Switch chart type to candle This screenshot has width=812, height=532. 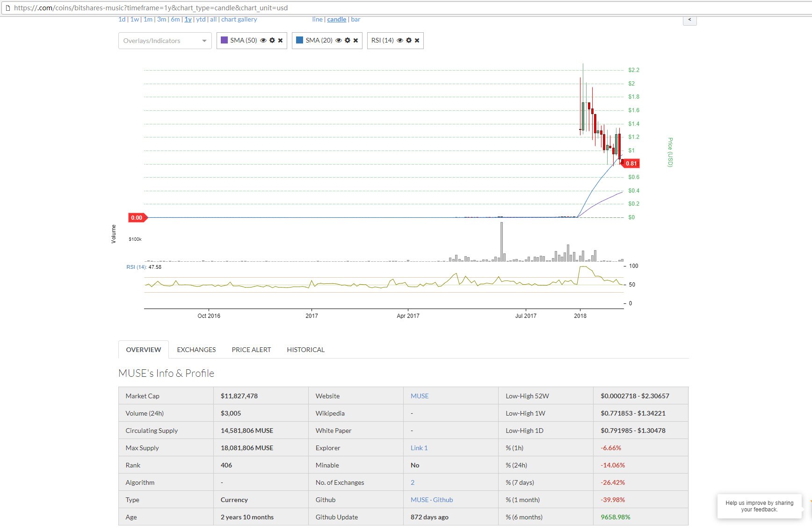click(x=337, y=19)
